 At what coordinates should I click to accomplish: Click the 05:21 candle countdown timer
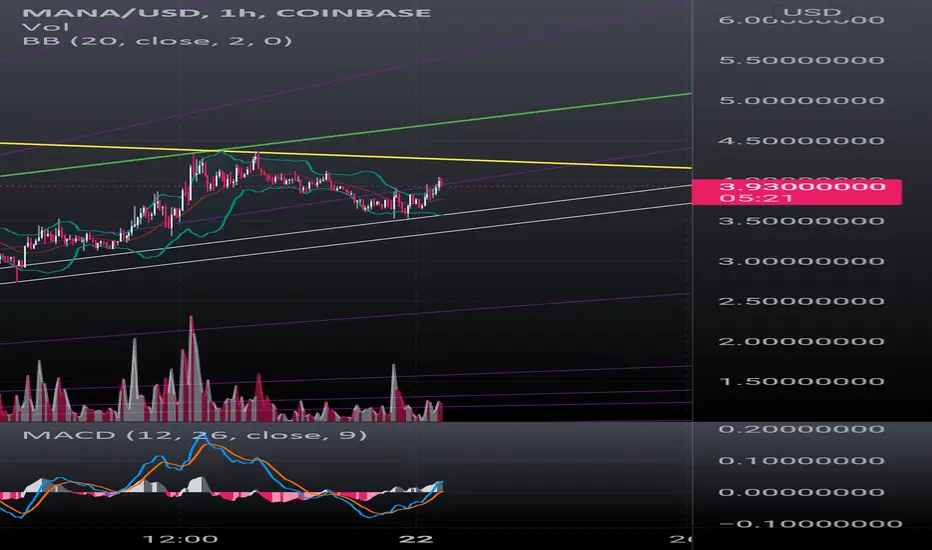[x=755, y=198]
